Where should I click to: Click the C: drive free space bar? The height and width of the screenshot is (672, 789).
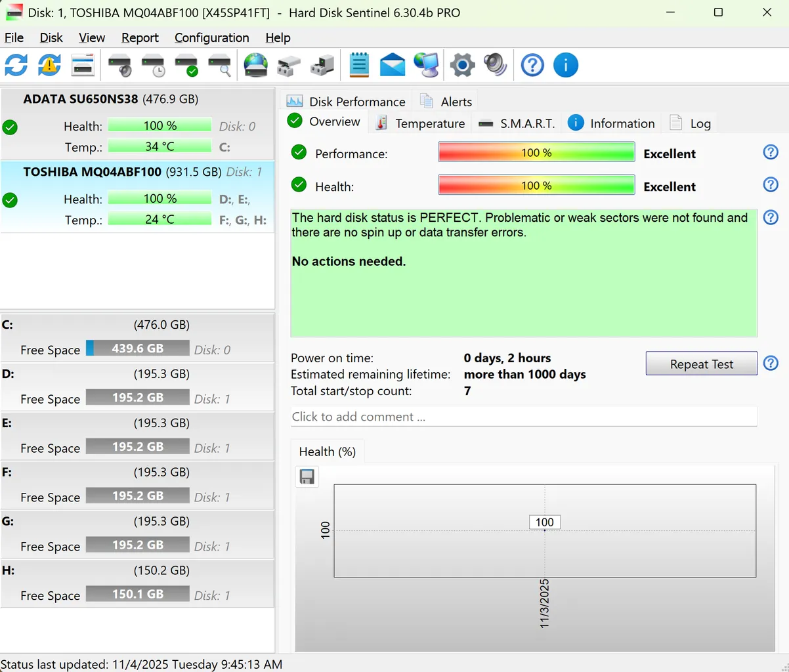[x=138, y=348]
